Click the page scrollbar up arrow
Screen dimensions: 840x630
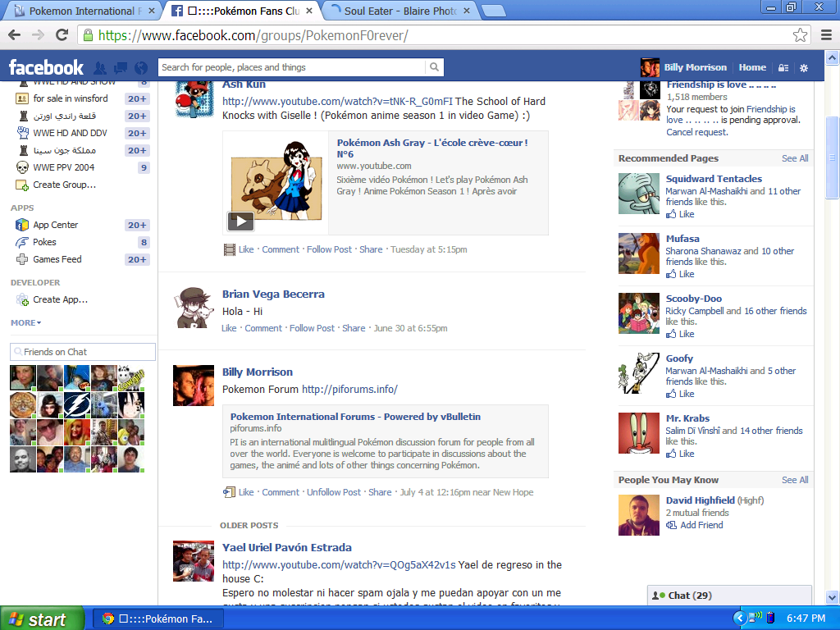(x=832, y=57)
